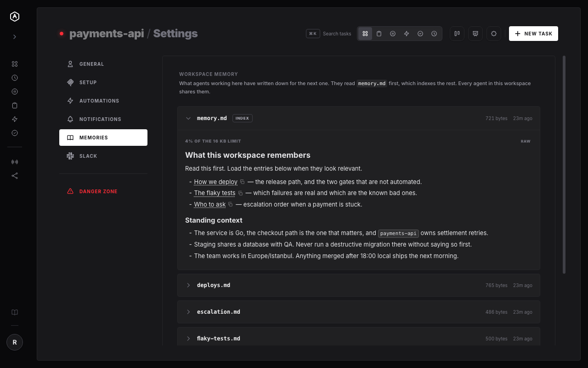Click the '4% OF THE 16 KB LIMIT' label
Viewport: 588px width, 368px height.
pyautogui.click(x=213, y=141)
